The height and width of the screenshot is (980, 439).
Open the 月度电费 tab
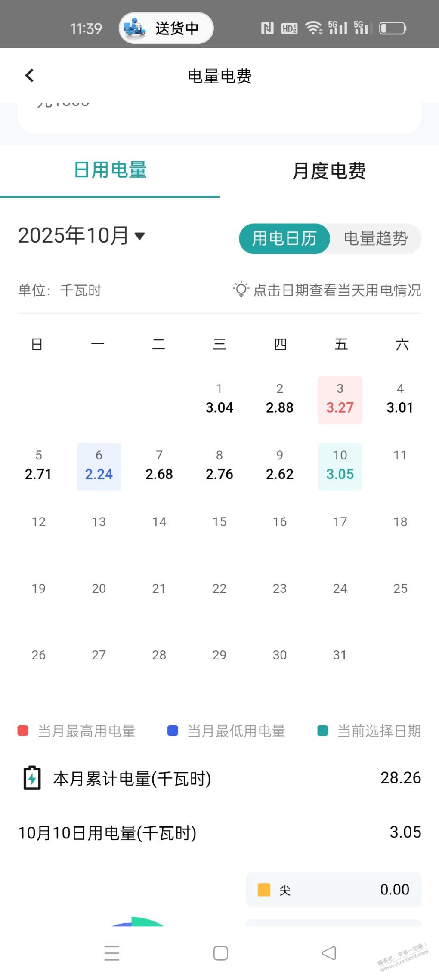point(329,171)
